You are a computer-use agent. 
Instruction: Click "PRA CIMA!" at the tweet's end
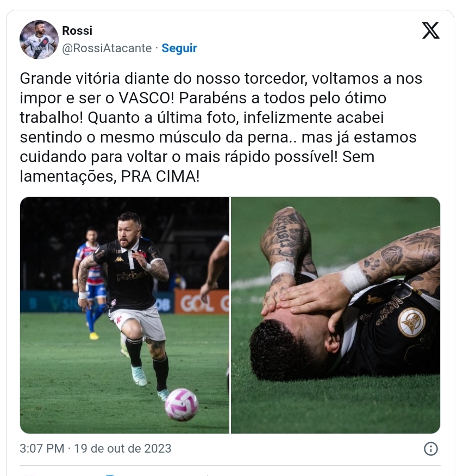click(x=160, y=176)
